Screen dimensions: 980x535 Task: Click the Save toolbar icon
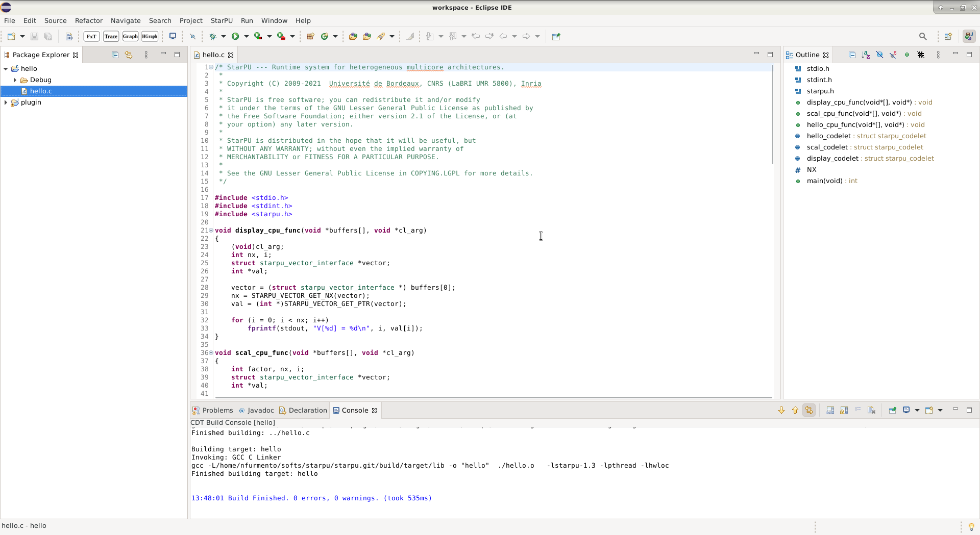coord(34,36)
